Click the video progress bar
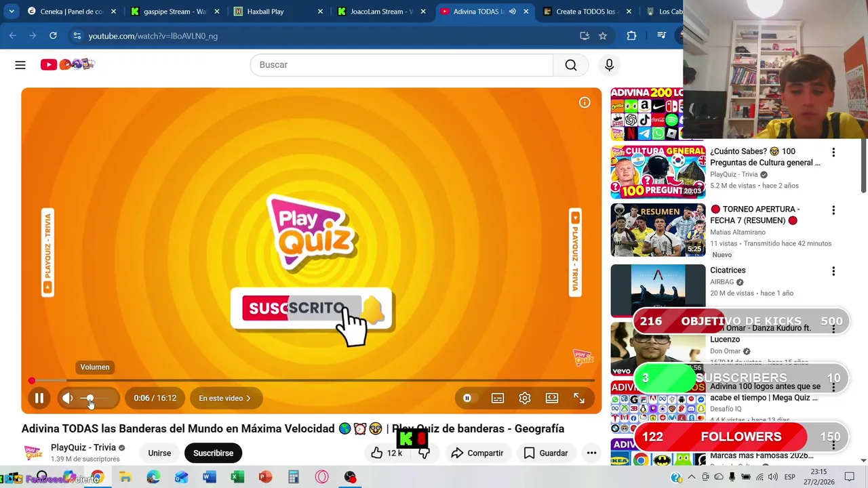868x488 pixels. 311,381
